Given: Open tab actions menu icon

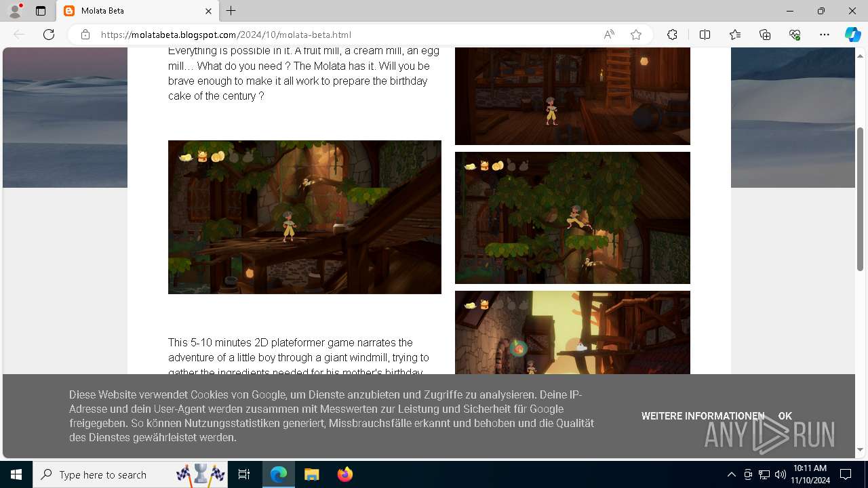Looking at the screenshot, I should [x=41, y=11].
